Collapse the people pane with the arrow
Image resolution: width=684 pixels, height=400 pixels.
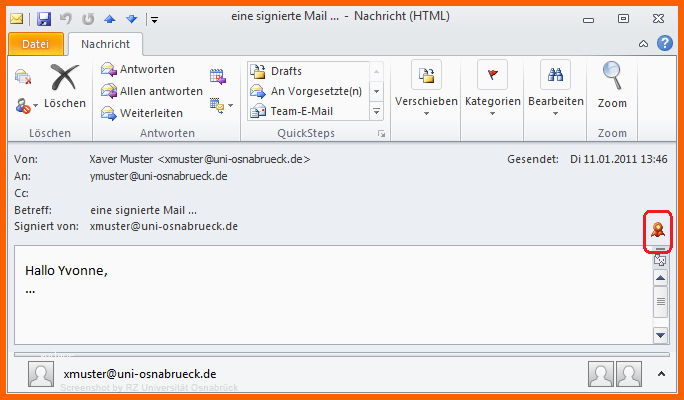tap(661, 374)
